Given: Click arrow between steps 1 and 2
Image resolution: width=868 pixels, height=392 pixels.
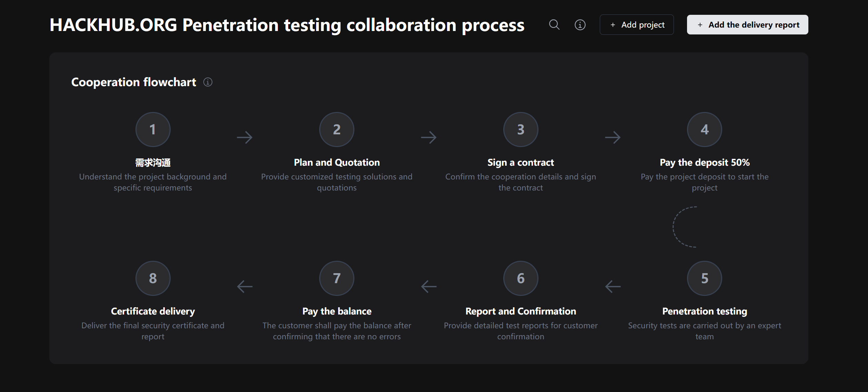Looking at the screenshot, I should [x=245, y=137].
